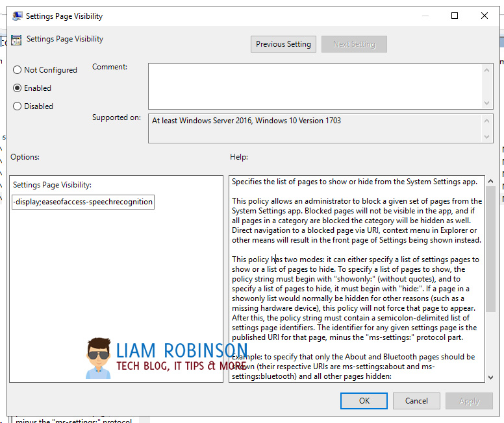The image size is (504, 423).
Task: Maximize the Settings Page Visibility window
Action: 455,16
